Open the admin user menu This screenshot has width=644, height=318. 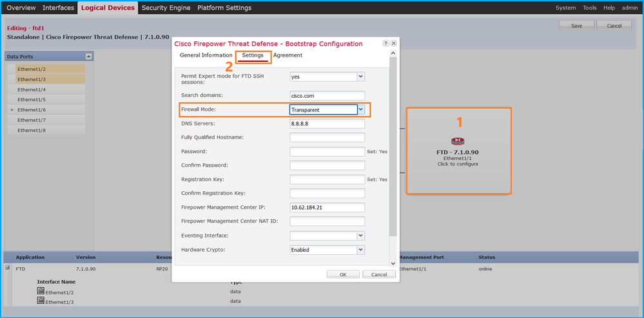(630, 8)
